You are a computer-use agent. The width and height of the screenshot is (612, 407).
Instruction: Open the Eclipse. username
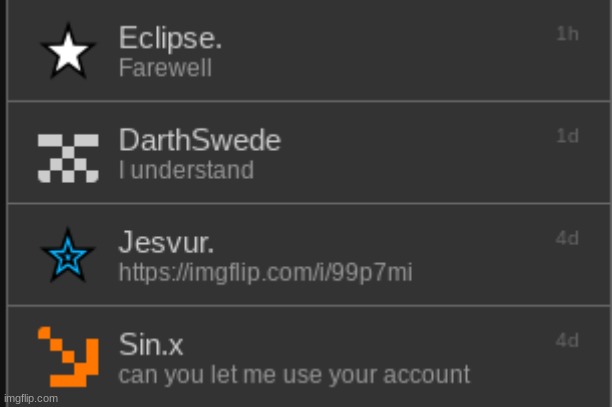(170, 39)
